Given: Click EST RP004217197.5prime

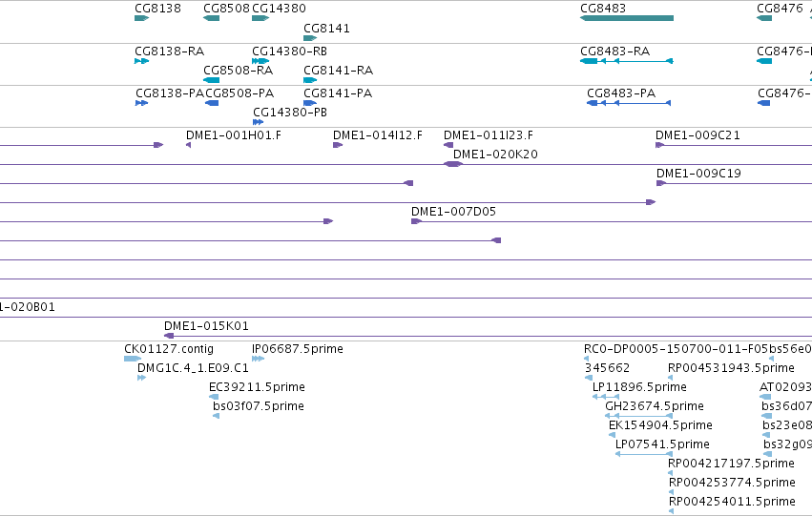Looking at the screenshot, I should click(731, 464).
